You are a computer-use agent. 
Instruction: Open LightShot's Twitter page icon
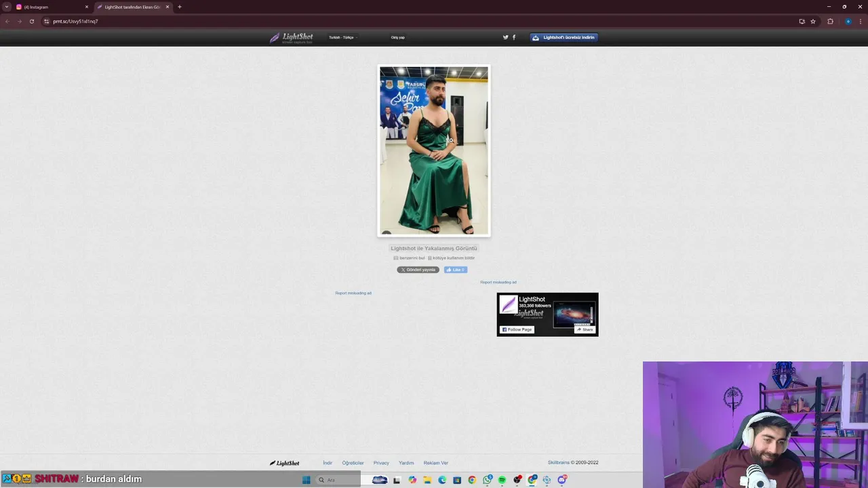(505, 37)
